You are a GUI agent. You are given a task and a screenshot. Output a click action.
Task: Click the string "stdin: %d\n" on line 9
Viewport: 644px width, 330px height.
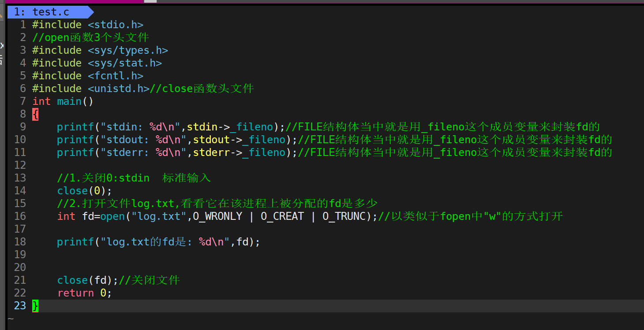pyautogui.click(x=140, y=127)
